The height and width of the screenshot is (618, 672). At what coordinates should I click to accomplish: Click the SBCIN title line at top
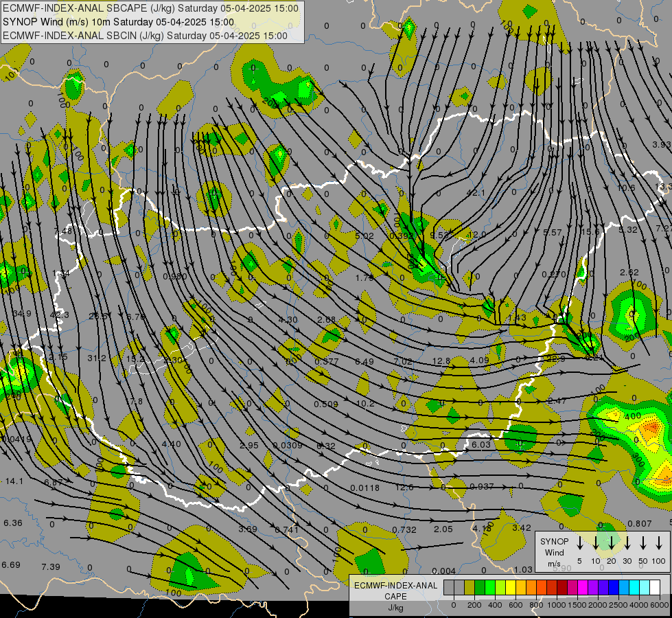(145, 36)
